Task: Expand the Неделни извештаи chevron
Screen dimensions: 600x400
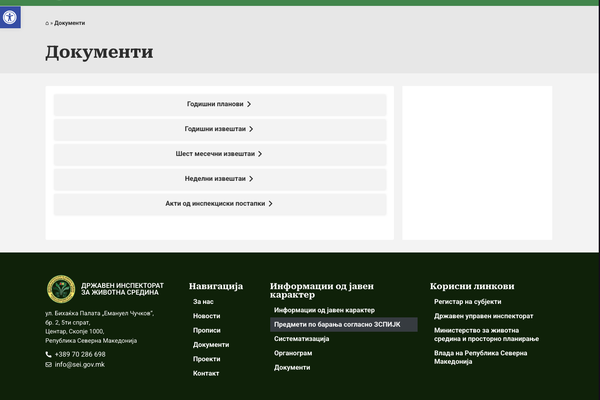Action: (251, 179)
